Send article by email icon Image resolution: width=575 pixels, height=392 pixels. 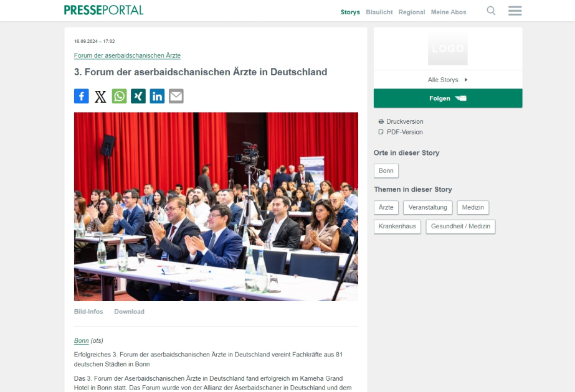point(176,96)
